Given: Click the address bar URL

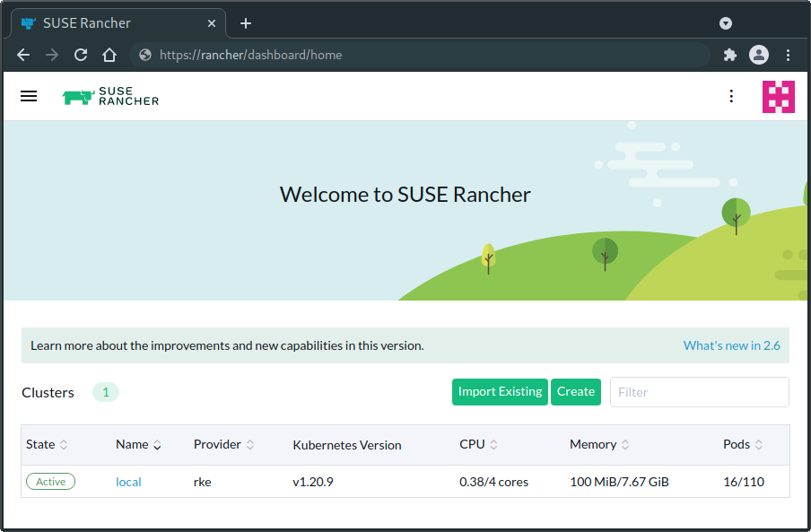Looking at the screenshot, I should coord(251,55).
